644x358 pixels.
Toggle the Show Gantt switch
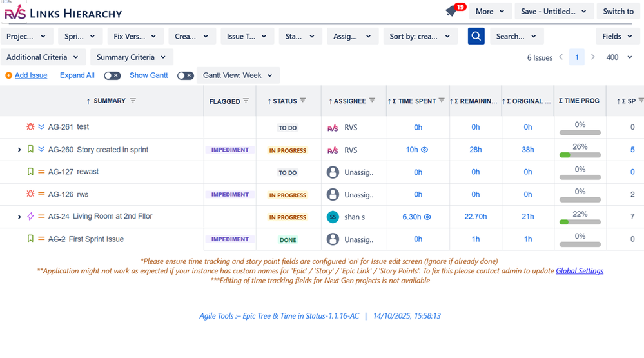click(x=185, y=75)
